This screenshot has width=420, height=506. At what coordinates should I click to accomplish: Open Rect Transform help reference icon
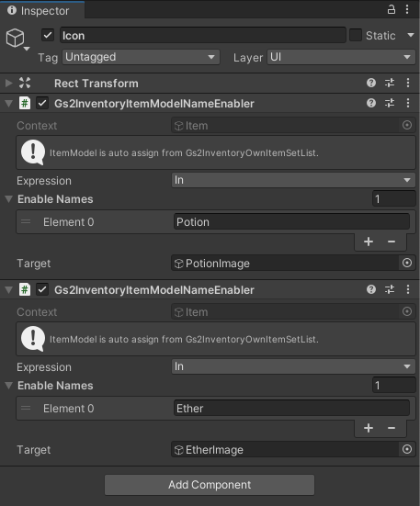point(371,83)
